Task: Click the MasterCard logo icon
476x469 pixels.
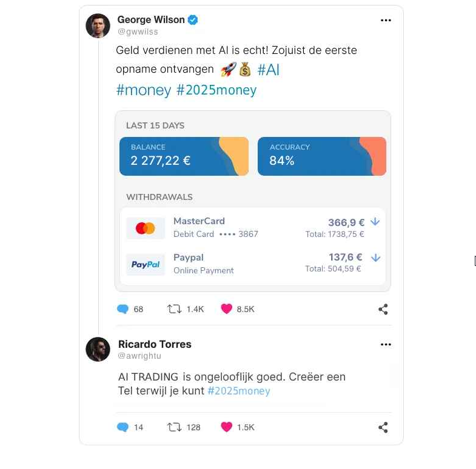Action: 146,228
